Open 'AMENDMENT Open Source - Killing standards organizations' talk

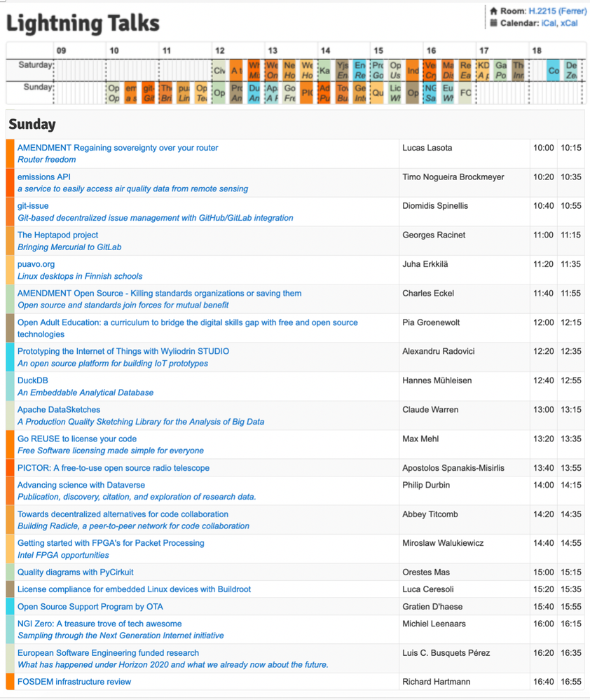coord(159,294)
